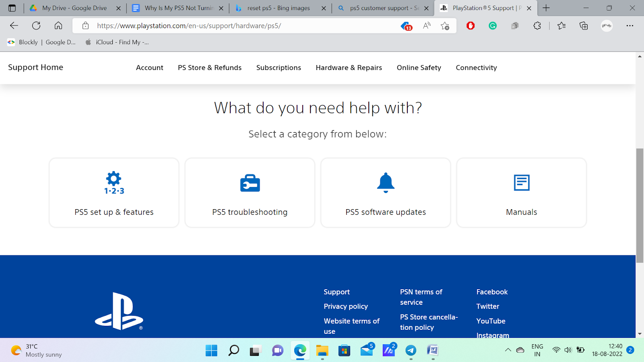Open the Grammarly extension icon
Image resolution: width=644 pixels, height=362 pixels.
[493, 26]
